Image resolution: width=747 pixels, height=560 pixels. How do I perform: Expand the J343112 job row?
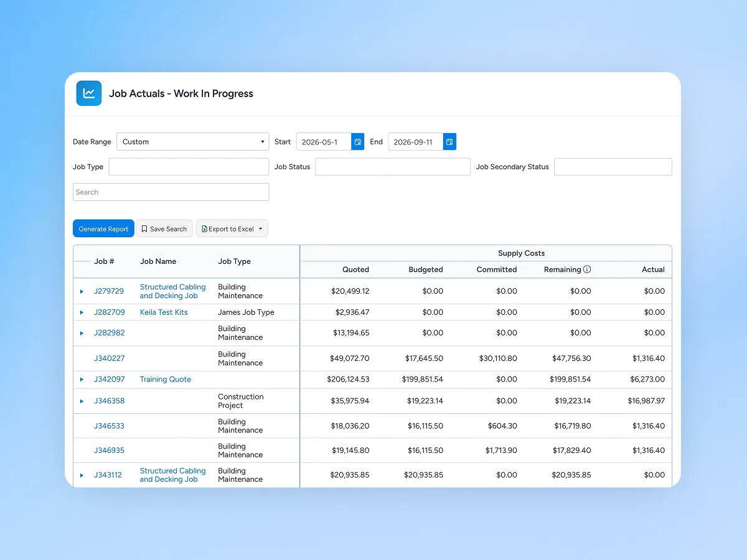tap(82, 475)
